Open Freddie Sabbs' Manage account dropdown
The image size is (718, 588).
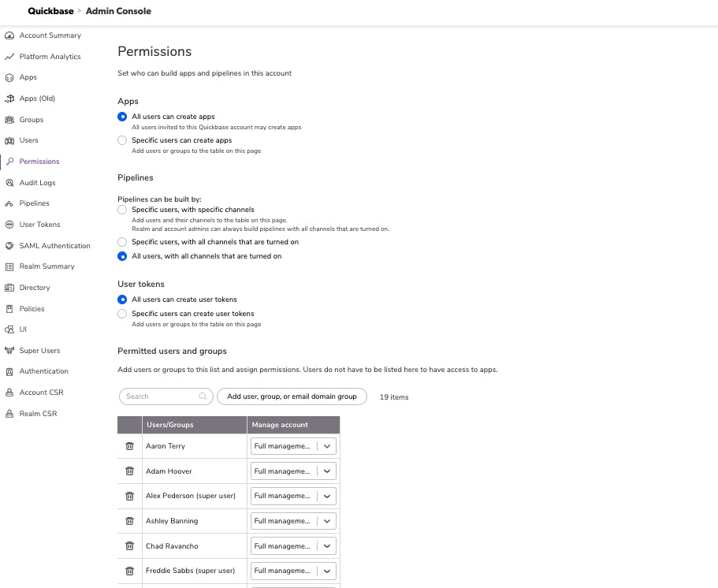coord(294,571)
